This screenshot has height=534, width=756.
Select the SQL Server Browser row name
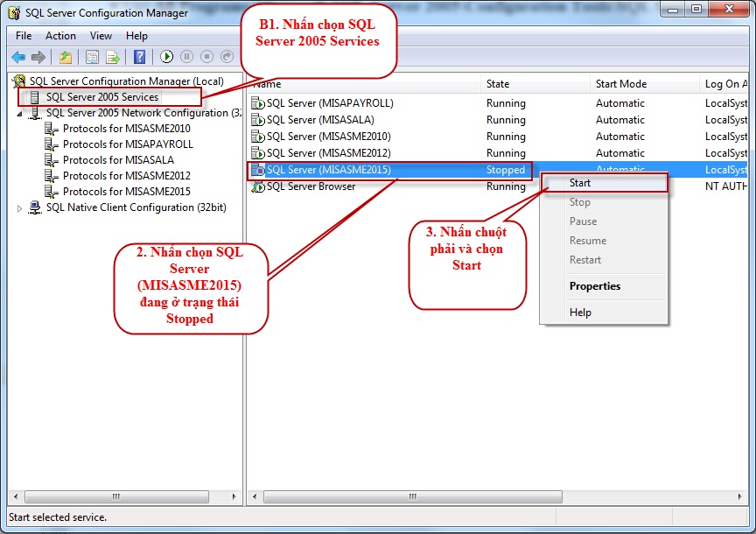(311, 186)
